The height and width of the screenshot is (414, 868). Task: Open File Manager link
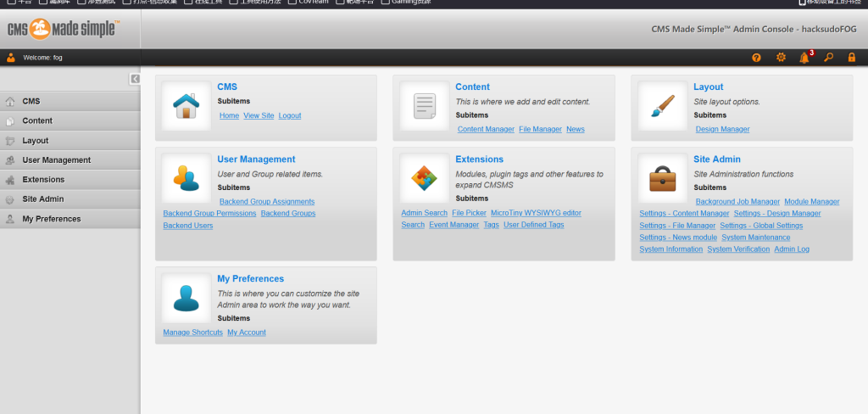click(x=540, y=129)
